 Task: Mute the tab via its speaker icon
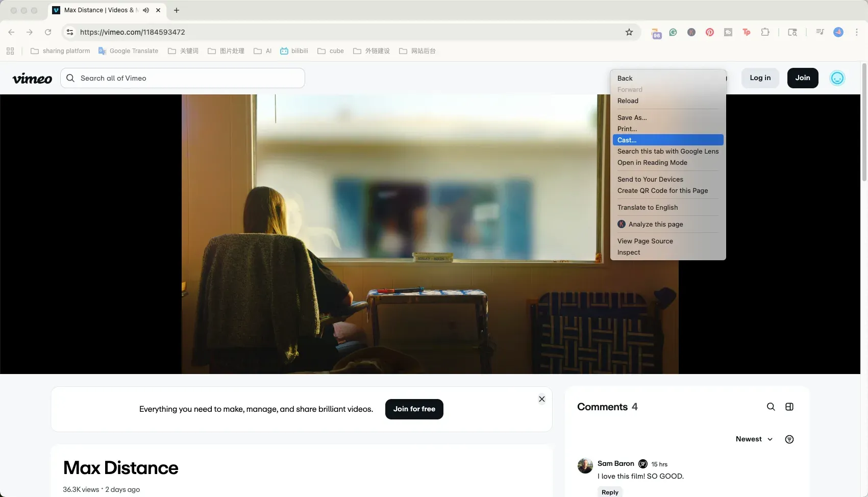coord(146,10)
